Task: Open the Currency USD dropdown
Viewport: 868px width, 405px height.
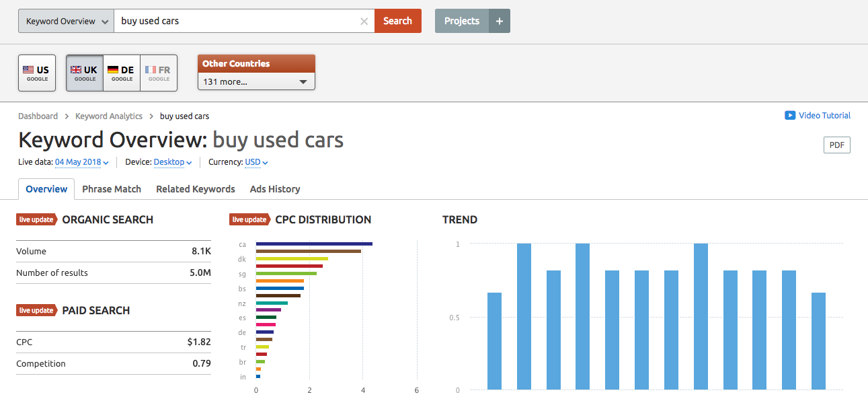Action: pos(256,162)
